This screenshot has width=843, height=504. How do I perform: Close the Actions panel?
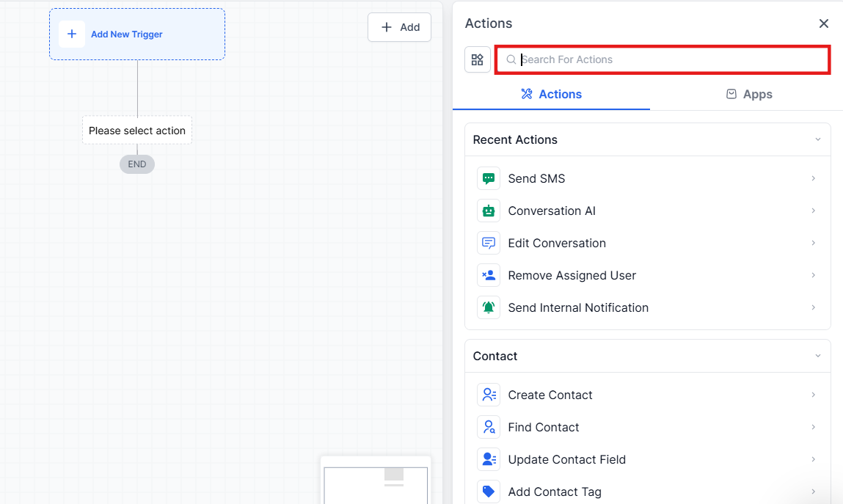(823, 23)
